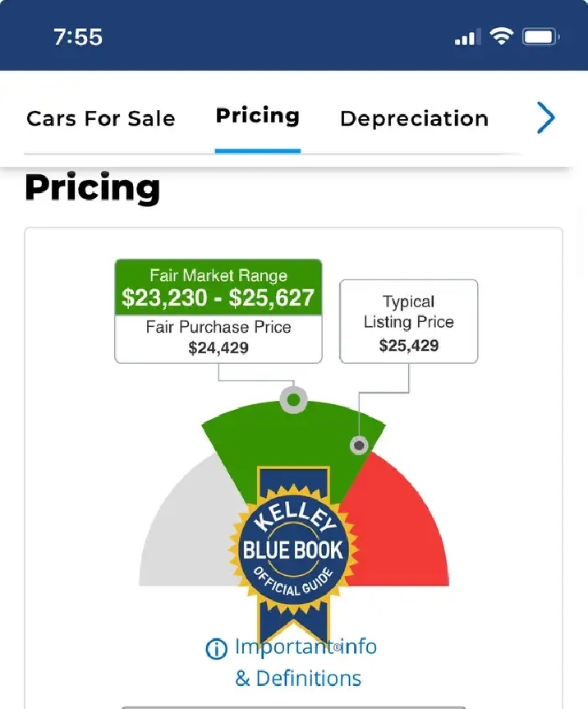Click the green Fair Market Range box

click(x=218, y=288)
